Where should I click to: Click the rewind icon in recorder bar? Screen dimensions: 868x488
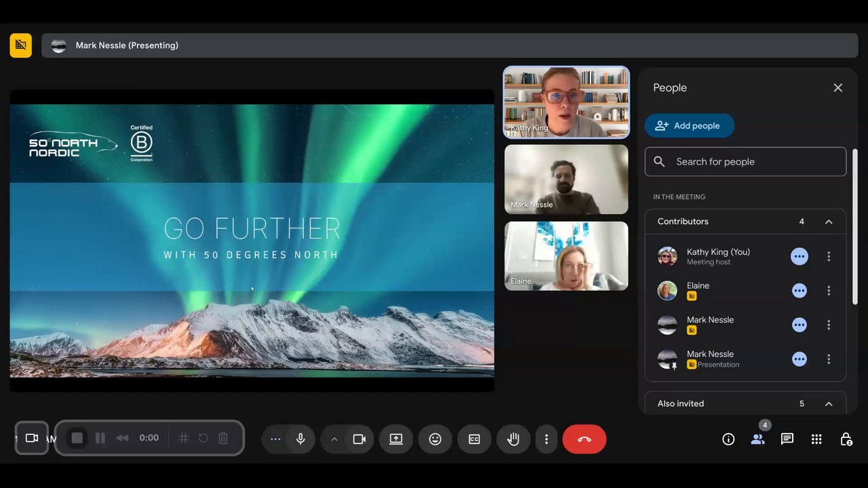click(x=123, y=438)
